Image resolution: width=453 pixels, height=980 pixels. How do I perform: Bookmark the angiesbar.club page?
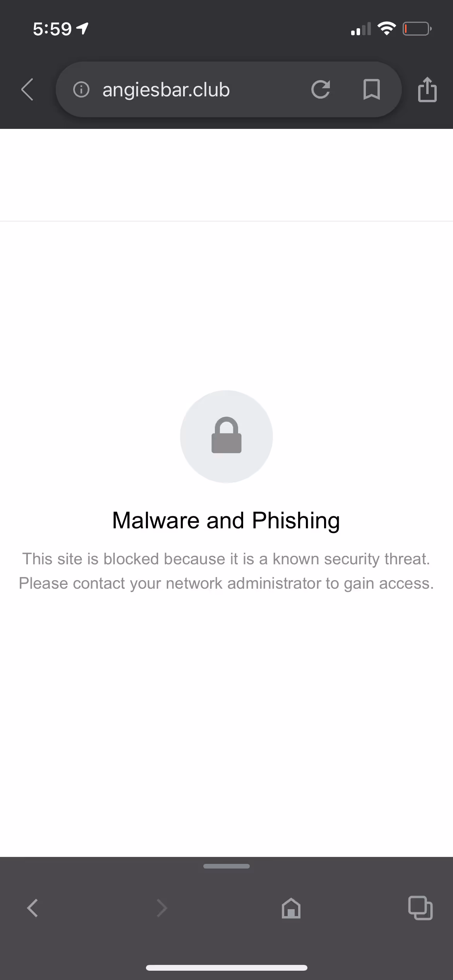(x=371, y=90)
